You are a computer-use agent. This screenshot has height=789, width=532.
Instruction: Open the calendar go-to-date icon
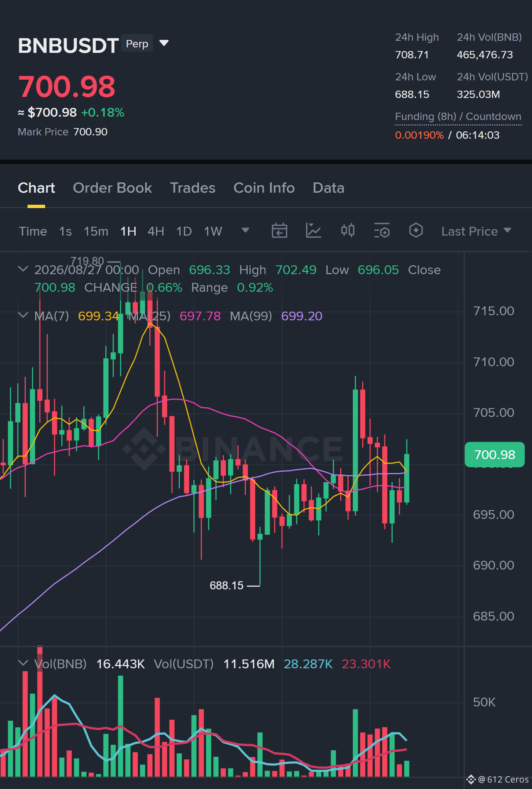pos(279,231)
